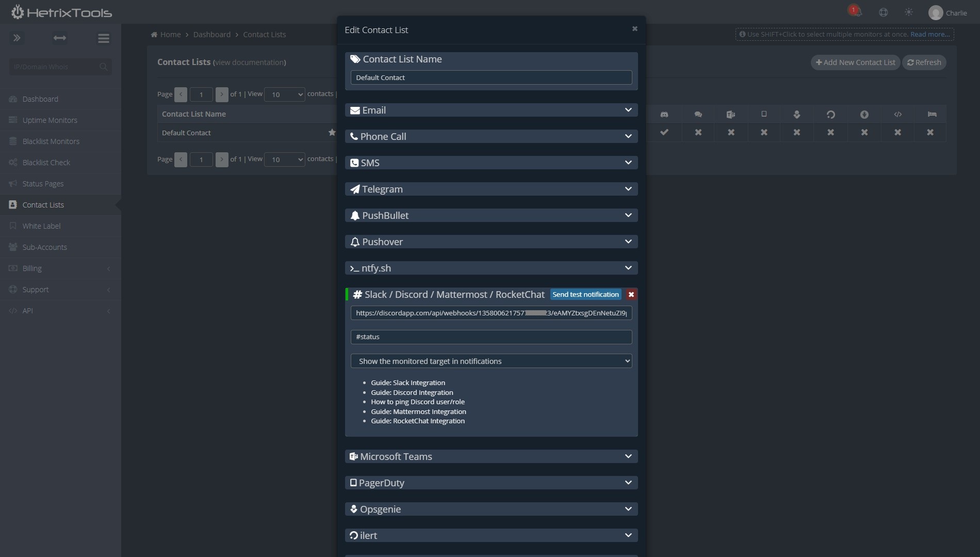This screenshot has height=557, width=980.
Task: Click Add New Contact List button
Action: [x=855, y=62]
